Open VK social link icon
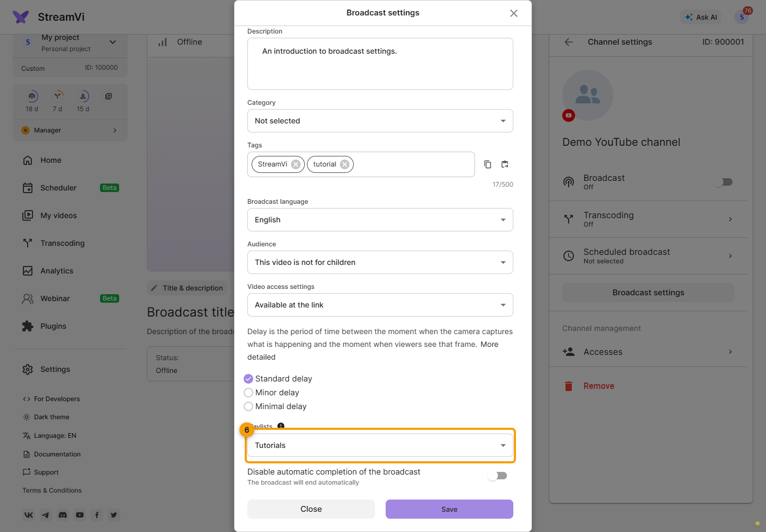The height and width of the screenshot is (532, 766). click(29, 515)
